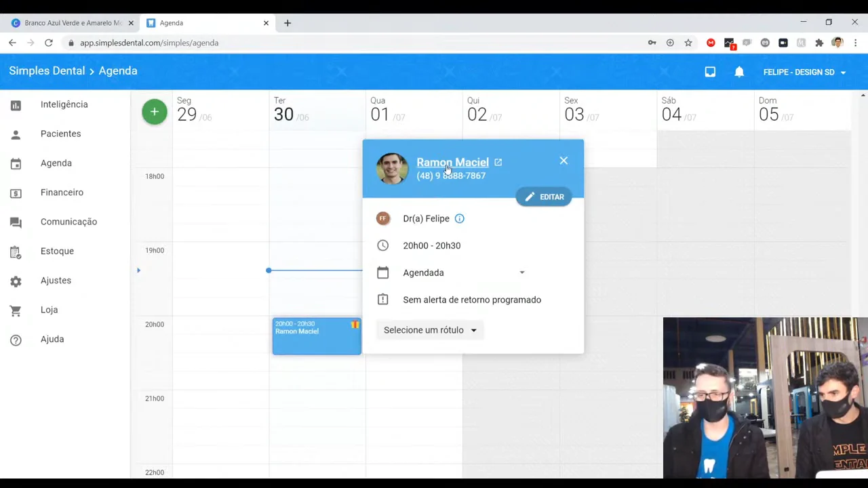Click the green add appointment plus button
Viewport: 868px width, 488px height.
[155, 112]
